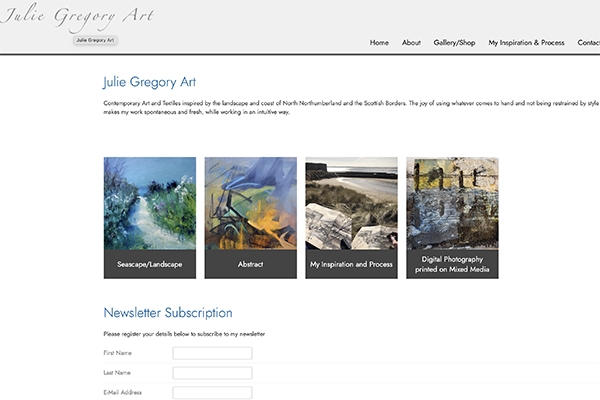The height and width of the screenshot is (400, 600).
Task: Open the Abstract painting thumbnail
Action: click(251, 203)
